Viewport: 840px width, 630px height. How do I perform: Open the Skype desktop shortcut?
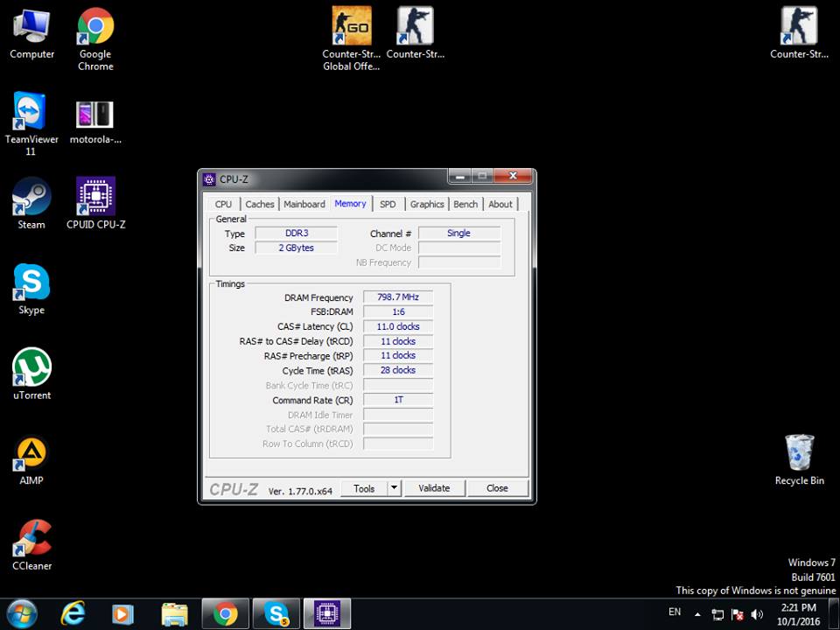point(31,283)
